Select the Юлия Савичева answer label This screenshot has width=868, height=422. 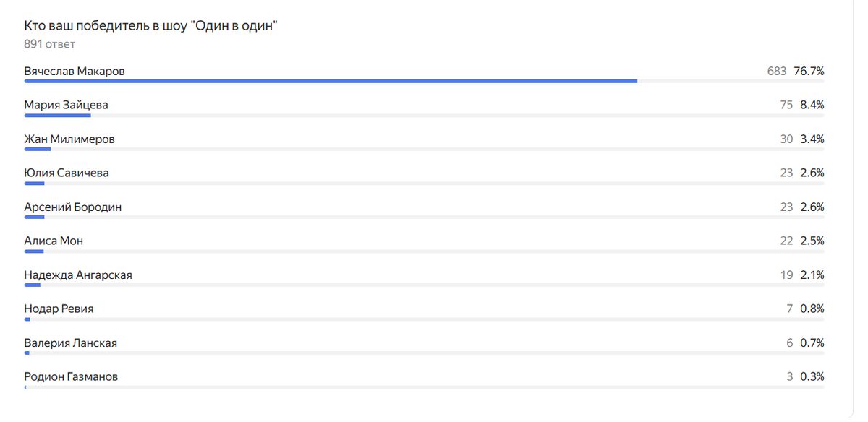point(67,173)
